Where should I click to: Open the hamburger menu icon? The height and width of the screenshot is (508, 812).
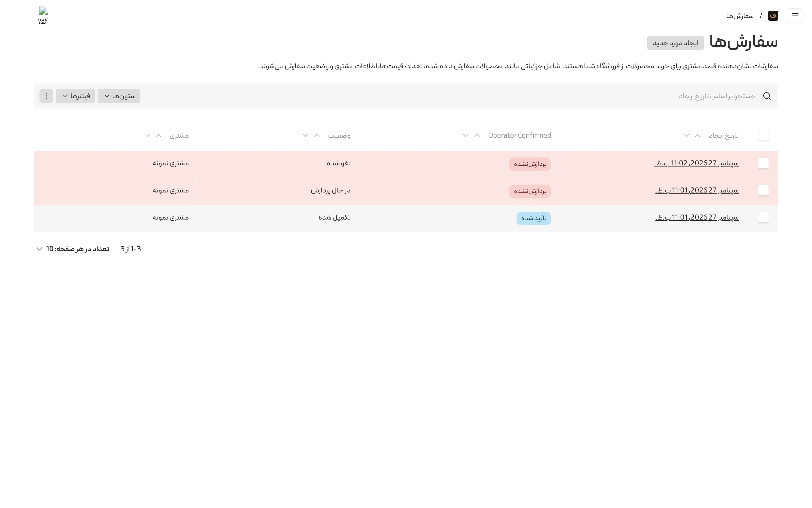(x=795, y=16)
